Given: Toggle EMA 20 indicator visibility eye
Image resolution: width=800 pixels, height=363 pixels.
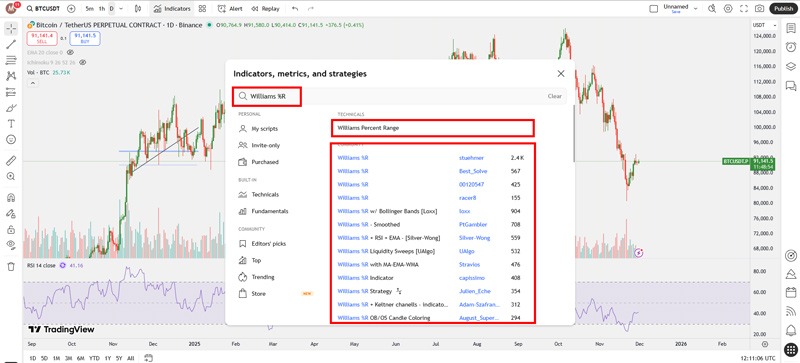Looking at the screenshot, I should coord(70,52).
